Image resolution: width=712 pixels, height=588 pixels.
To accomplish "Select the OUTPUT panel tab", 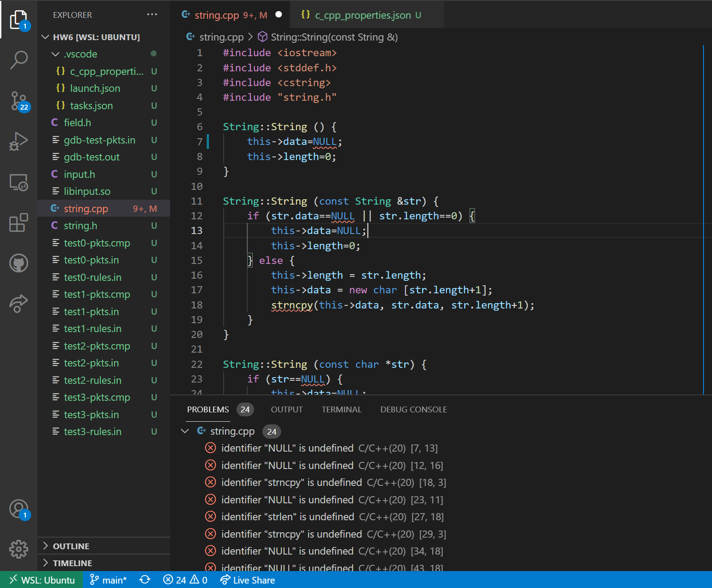I will (286, 410).
